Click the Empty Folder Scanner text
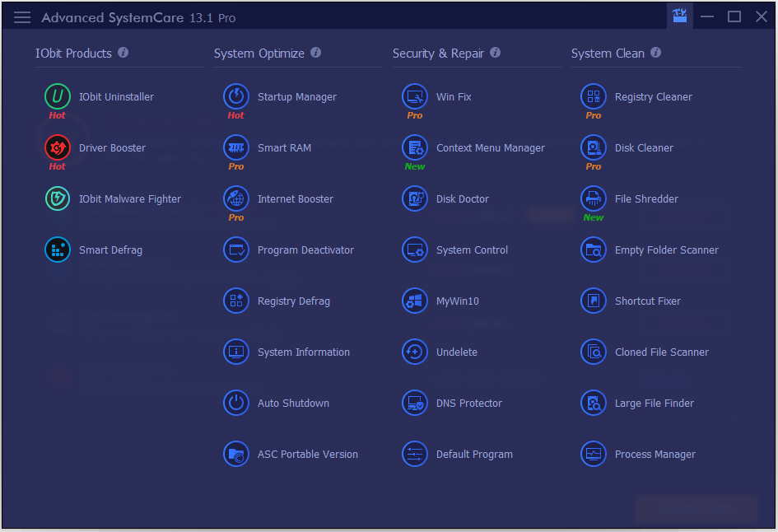Viewport: 778px width, 532px height. click(666, 250)
